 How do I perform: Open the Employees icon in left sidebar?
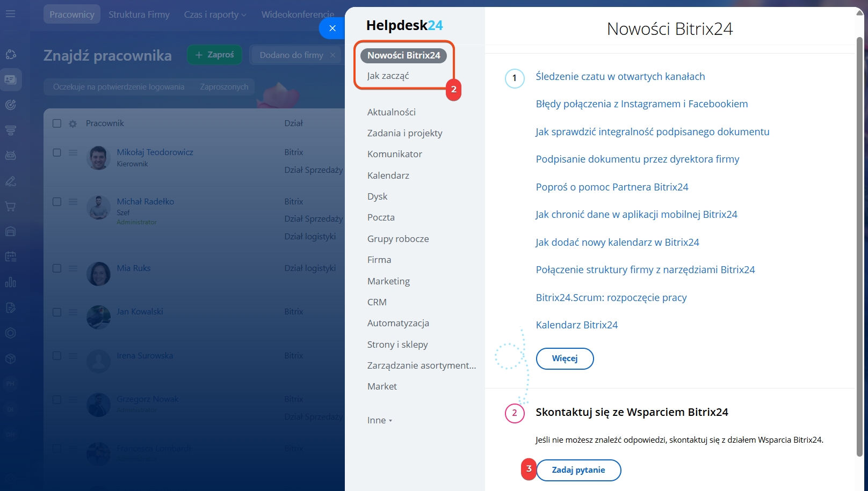coord(11,80)
